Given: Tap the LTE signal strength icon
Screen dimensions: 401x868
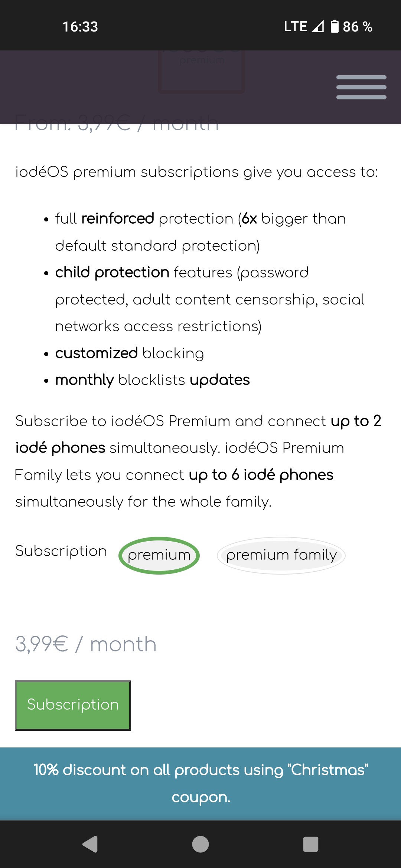Looking at the screenshot, I should tap(317, 26).
